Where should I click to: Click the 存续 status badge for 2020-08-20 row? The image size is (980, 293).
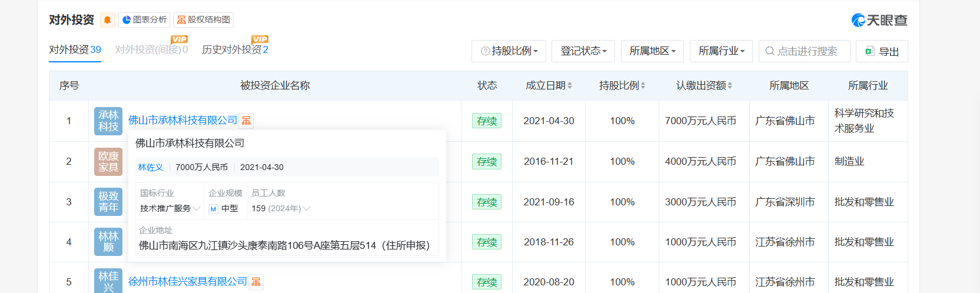click(487, 282)
